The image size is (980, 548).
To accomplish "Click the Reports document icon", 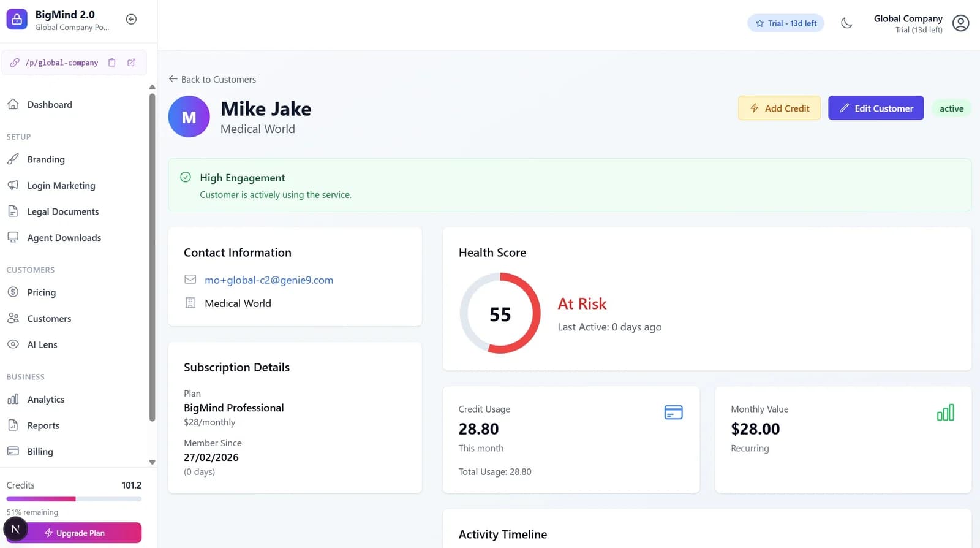I will tap(13, 425).
